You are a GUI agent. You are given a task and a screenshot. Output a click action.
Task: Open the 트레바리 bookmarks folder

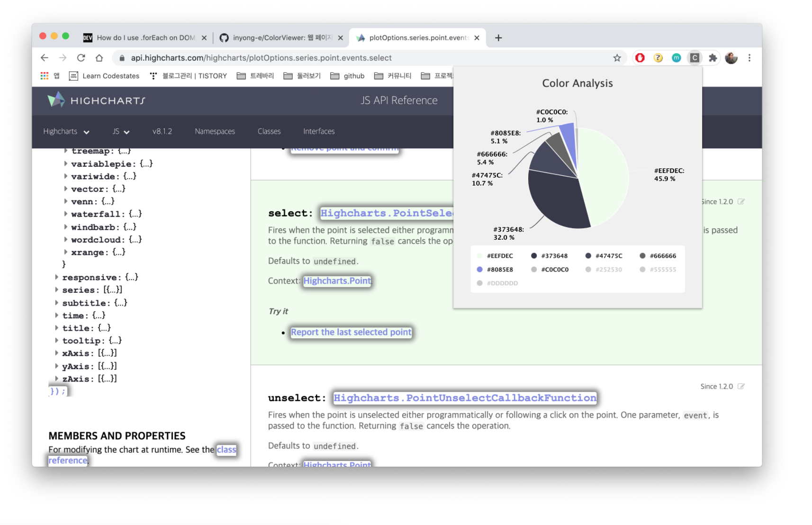(255, 76)
